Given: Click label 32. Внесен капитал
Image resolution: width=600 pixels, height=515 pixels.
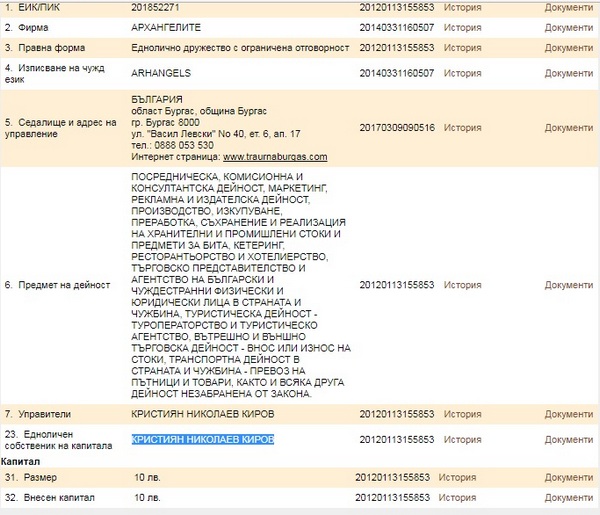Looking at the screenshot, I should (x=50, y=498).
